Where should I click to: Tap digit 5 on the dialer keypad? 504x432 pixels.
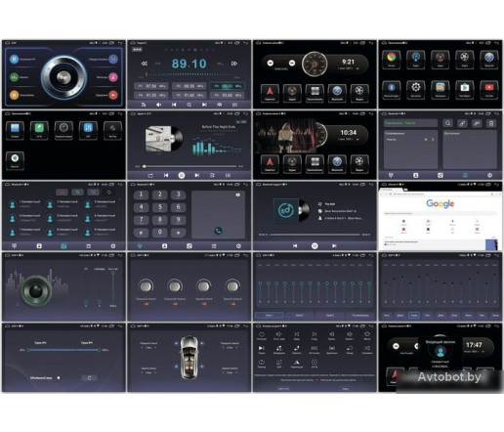160,207
